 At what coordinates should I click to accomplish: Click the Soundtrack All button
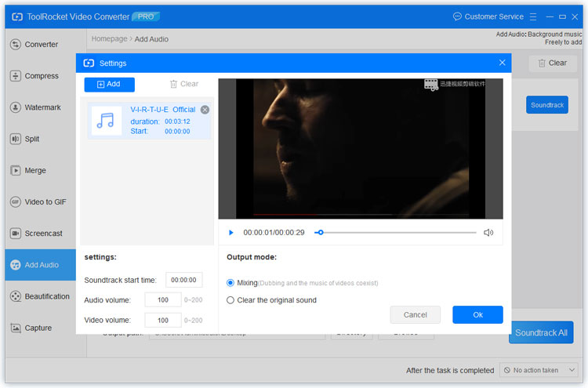(541, 332)
